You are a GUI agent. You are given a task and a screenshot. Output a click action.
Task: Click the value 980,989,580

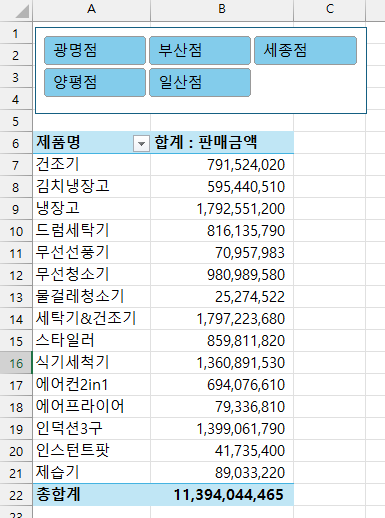point(246,275)
